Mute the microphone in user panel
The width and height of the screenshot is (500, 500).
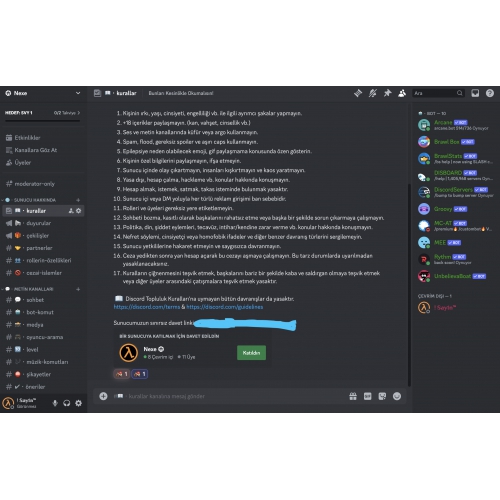pos(55,403)
